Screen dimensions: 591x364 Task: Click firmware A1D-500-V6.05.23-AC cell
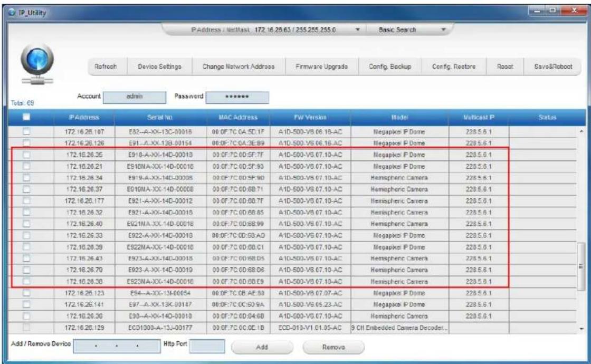(x=310, y=304)
